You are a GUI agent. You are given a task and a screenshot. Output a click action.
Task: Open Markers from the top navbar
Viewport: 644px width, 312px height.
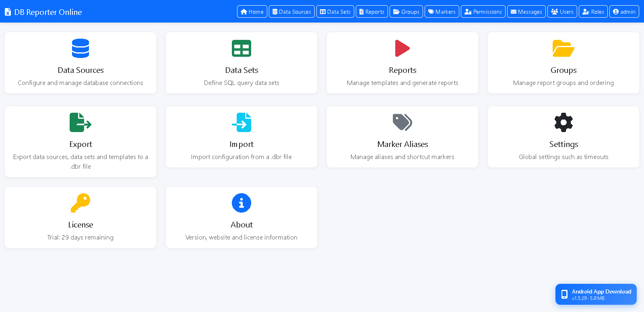(x=442, y=12)
